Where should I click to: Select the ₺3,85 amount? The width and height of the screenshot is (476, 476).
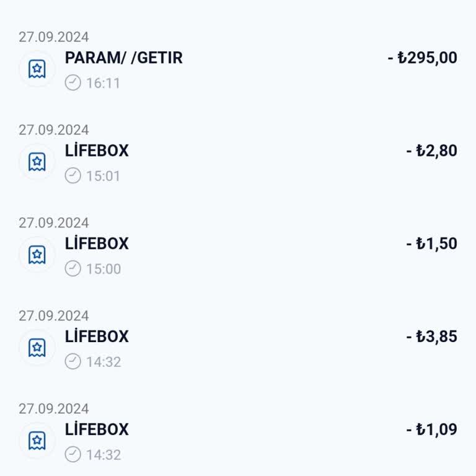(431, 337)
